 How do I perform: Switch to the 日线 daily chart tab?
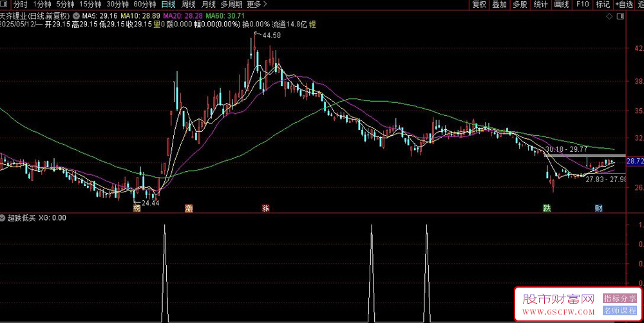tap(168, 5)
